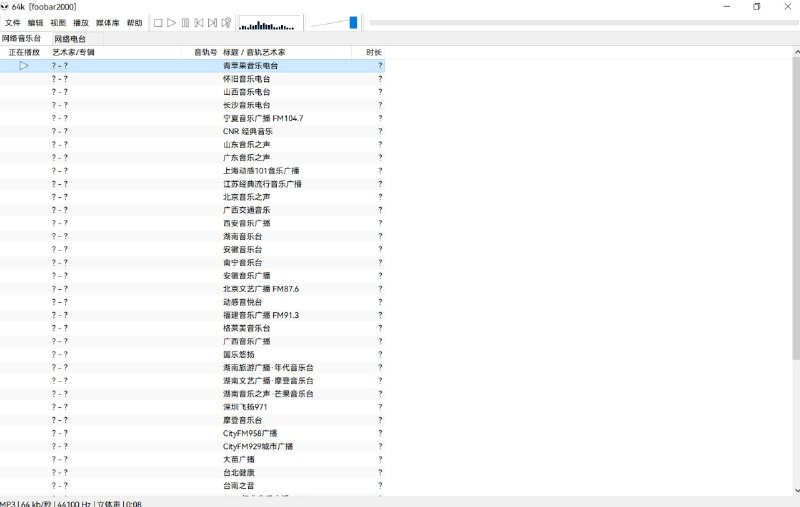Select the 湖南音乐台 station

point(192,236)
